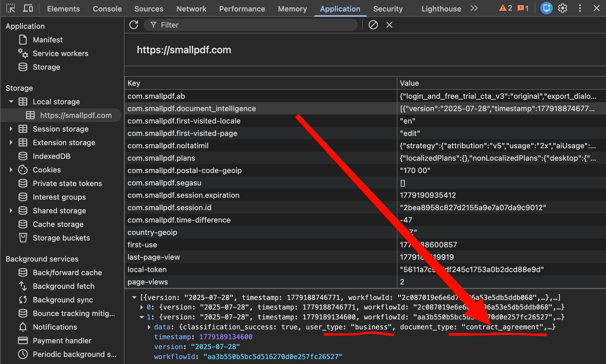Viewport: 606px width, 364px height.
Task: Select the page-views row
Action: [x=365, y=282]
